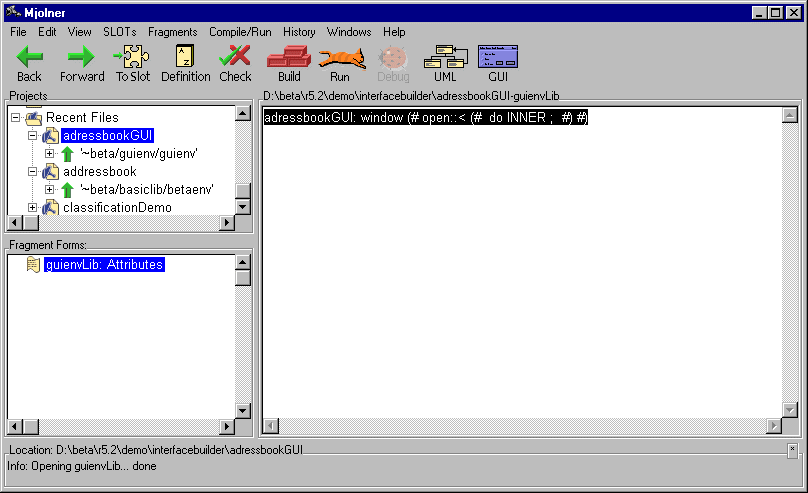The width and height of the screenshot is (808, 493).
Task: Expand the '~beta/basiclib/betaenv' node
Action: point(50,190)
